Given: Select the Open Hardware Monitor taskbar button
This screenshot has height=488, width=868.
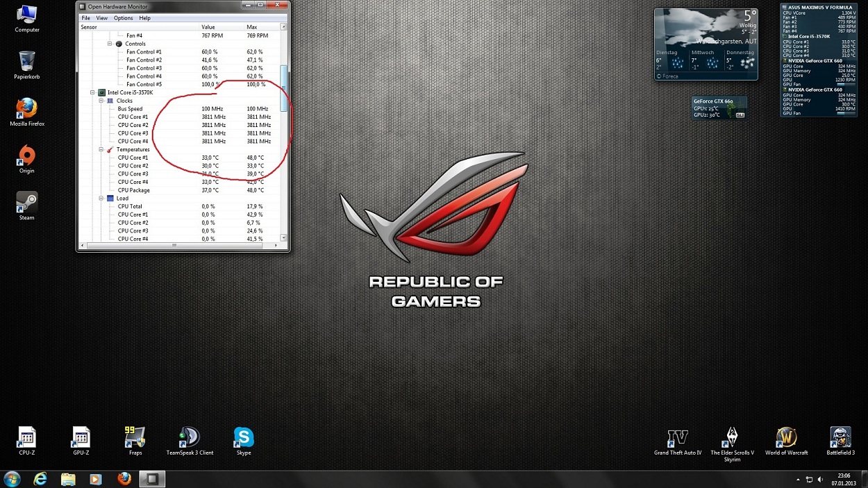Looking at the screenshot, I should pyautogui.click(x=153, y=479).
